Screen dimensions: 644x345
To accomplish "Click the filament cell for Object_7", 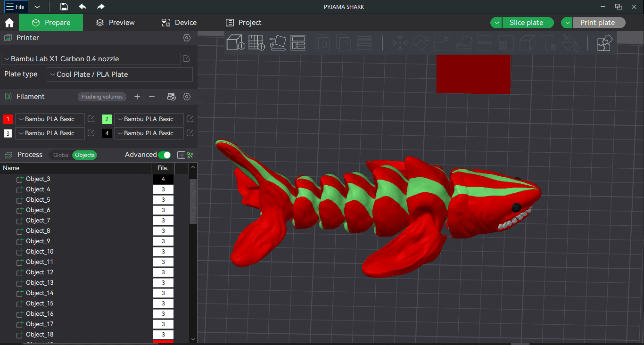I will pyautogui.click(x=163, y=221).
